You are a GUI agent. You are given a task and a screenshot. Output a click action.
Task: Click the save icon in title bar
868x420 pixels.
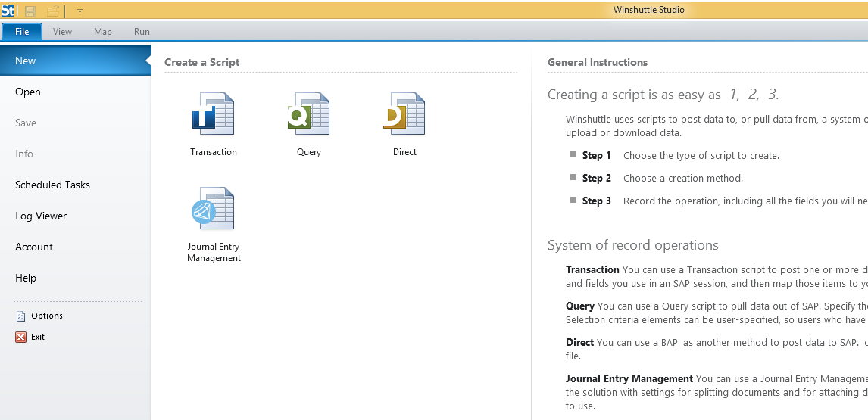(x=31, y=11)
